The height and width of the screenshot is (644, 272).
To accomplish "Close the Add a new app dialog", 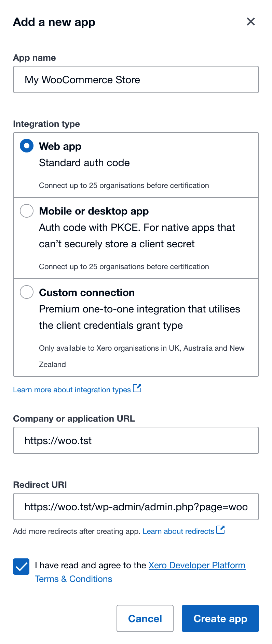I will (251, 21).
